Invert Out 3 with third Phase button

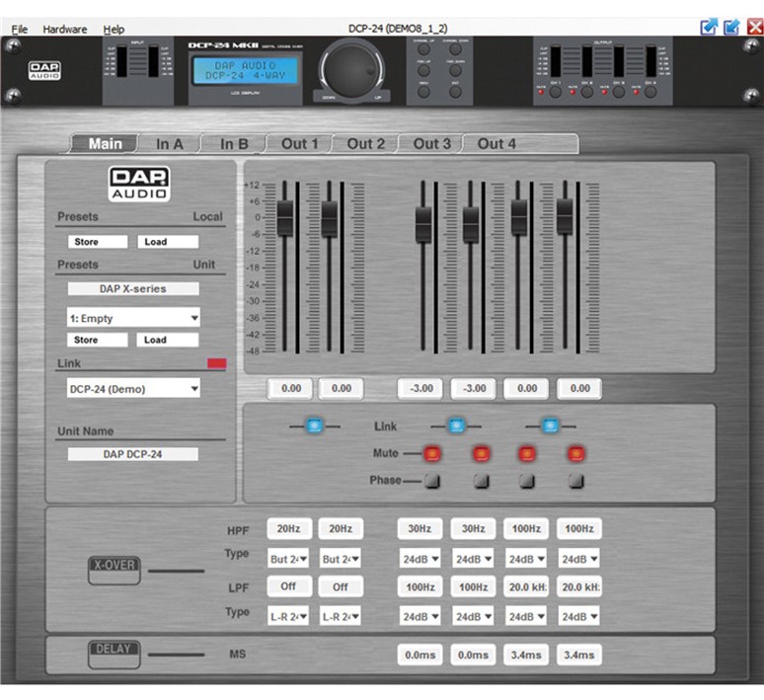527,481
